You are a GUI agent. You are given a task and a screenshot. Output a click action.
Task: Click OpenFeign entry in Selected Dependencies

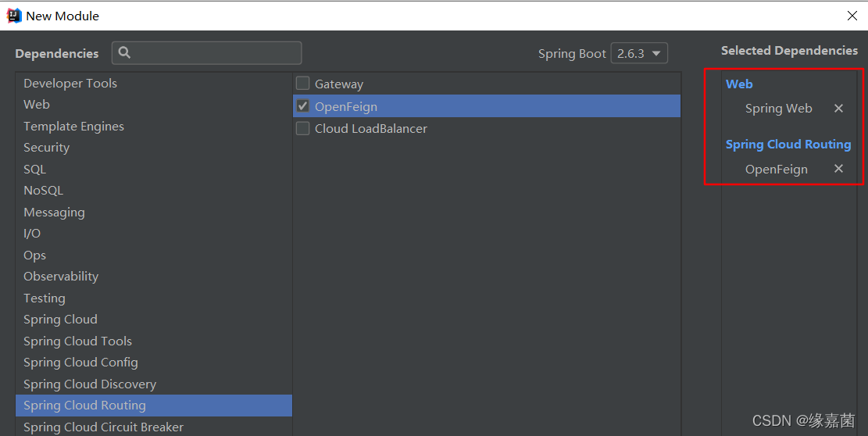coord(776,170)
